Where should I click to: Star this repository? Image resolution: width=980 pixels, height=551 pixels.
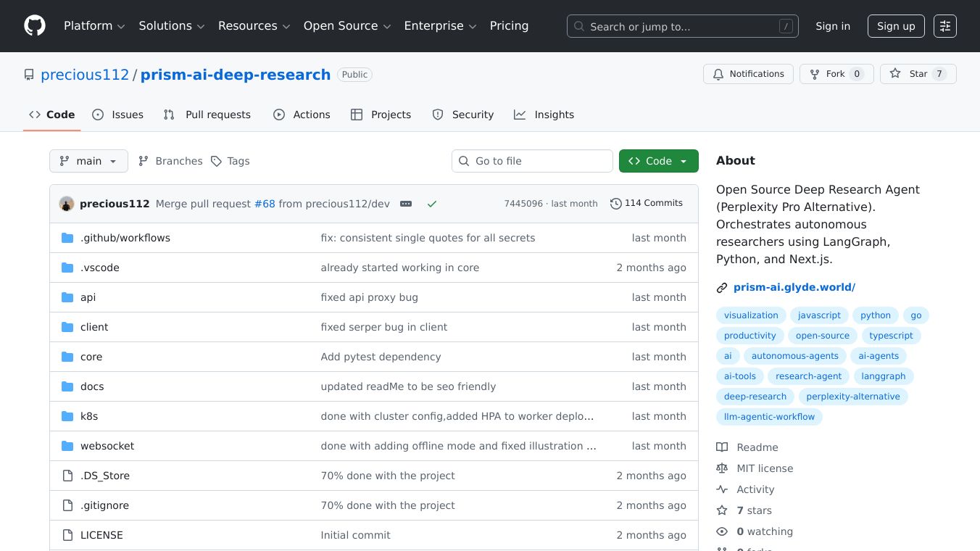pyautogui.click(x=918, y=74)
